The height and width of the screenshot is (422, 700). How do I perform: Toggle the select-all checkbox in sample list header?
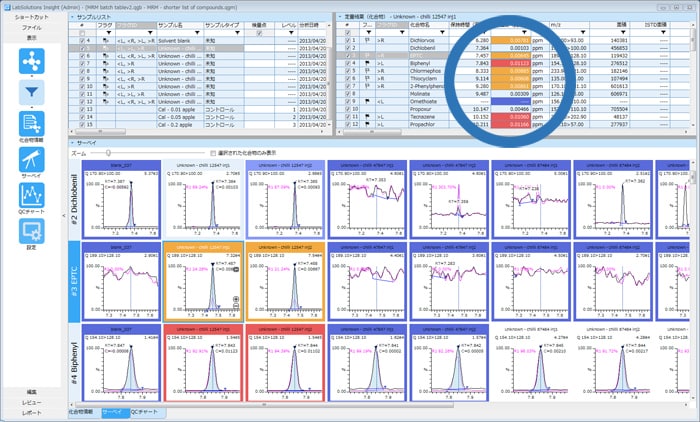pyautogui.click(x=82, y=33)
